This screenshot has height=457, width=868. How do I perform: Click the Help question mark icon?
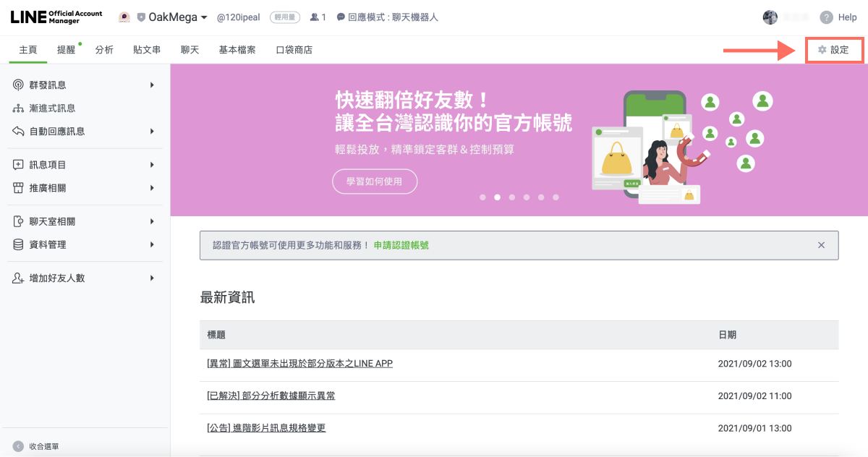pos(826,17)
